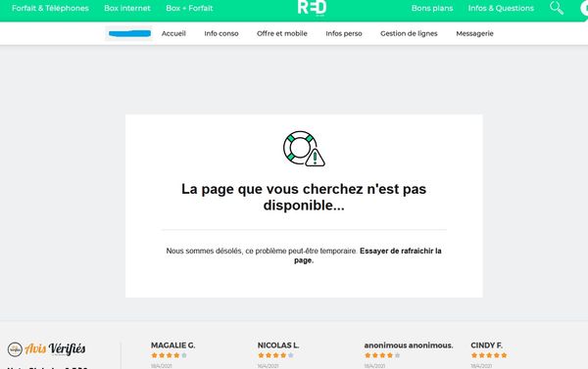The image size is (588, 369).
Task: Click the MAGALIE G. review name
Action: point(172,346)
